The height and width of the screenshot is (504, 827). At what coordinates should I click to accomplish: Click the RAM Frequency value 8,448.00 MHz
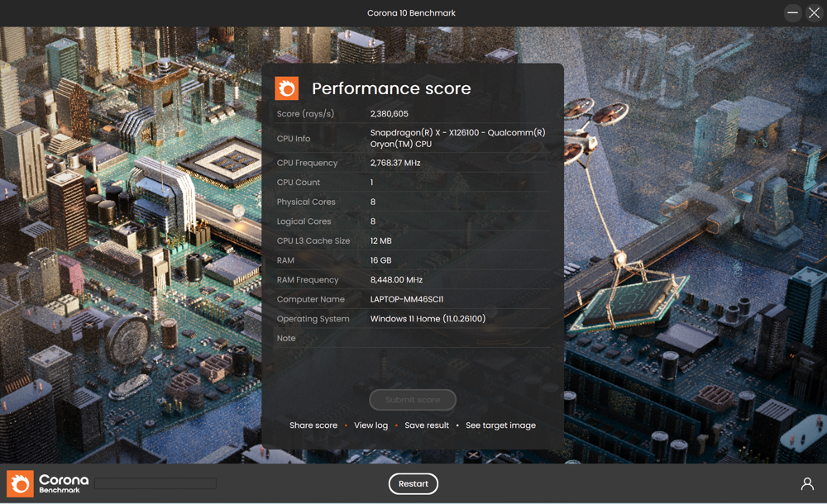(396, 279)
